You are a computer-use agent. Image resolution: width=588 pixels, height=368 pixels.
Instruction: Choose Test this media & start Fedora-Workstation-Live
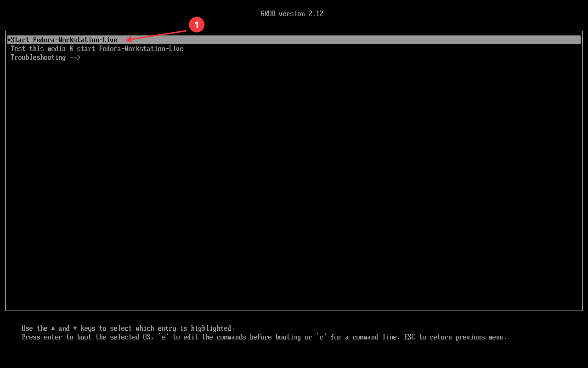coord(97,49)
